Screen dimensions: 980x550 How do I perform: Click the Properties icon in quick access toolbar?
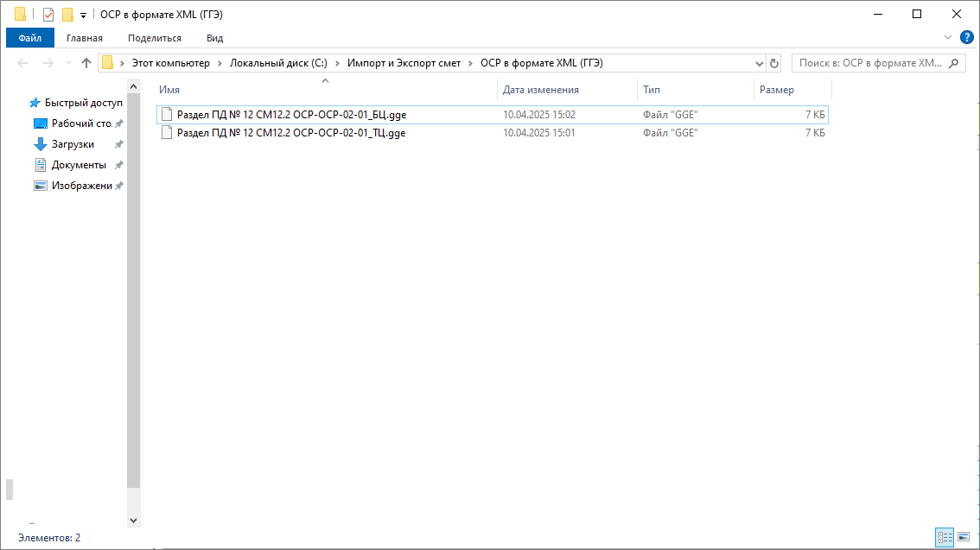click(x=48, y=15)
